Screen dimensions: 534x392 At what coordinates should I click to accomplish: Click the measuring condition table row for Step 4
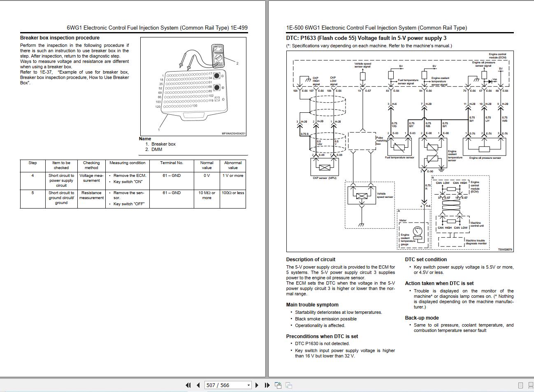[128, 180]
